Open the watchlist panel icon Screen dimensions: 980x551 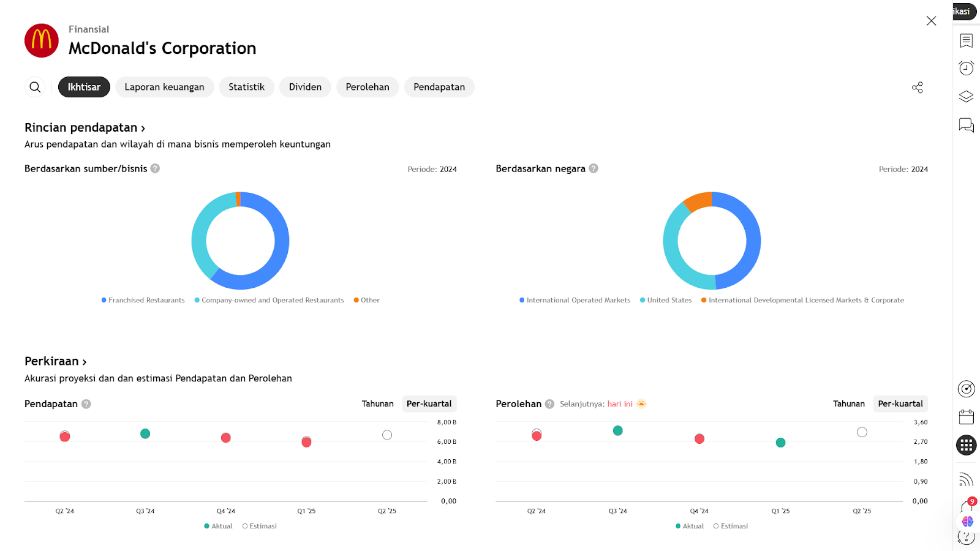(966, 41)
